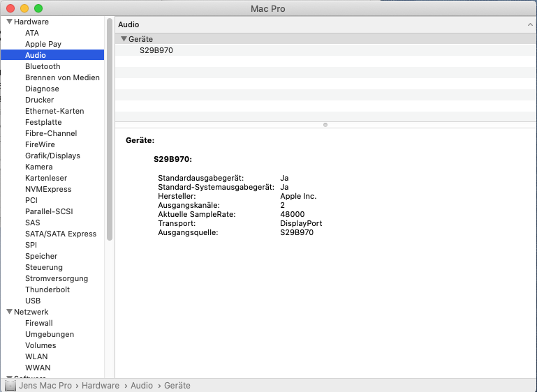Select Umgebungen under Netzwerk

coord(50,334)
